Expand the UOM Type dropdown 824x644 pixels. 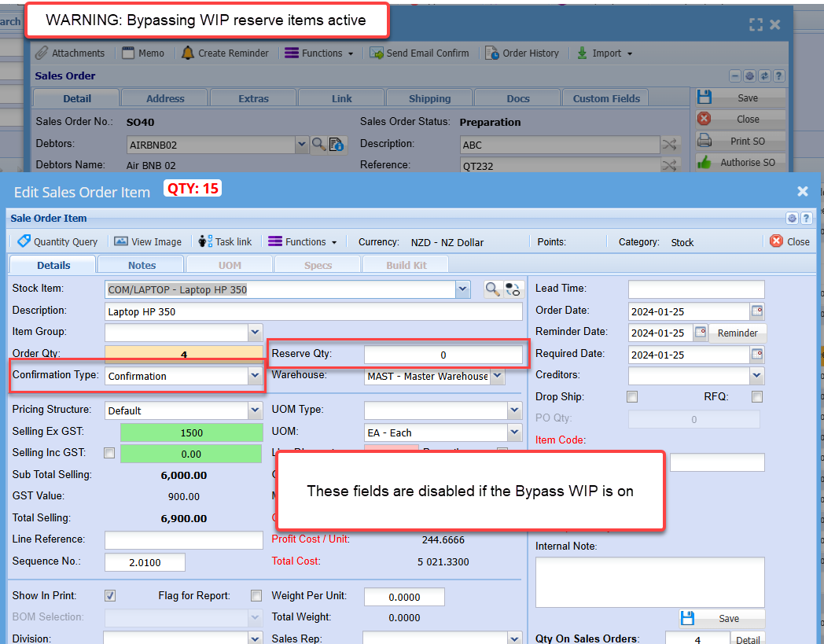[x=514, y=410]
